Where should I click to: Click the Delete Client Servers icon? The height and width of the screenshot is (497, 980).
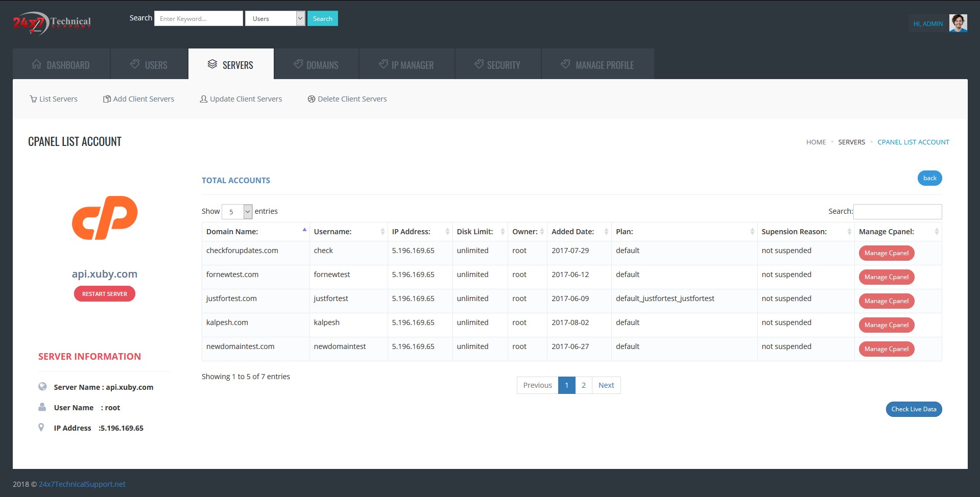(311, 99)
